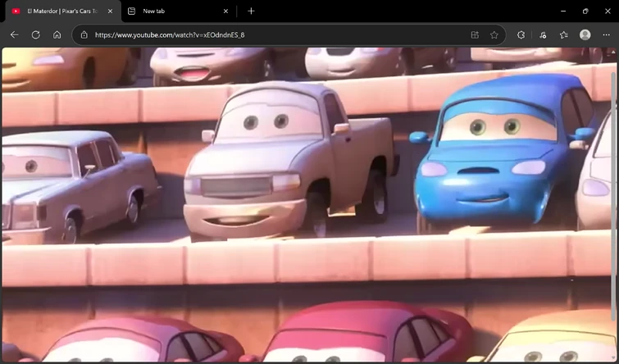Minimize the browser window
Screen dimensions: 619x364
[x=563, y=11]
